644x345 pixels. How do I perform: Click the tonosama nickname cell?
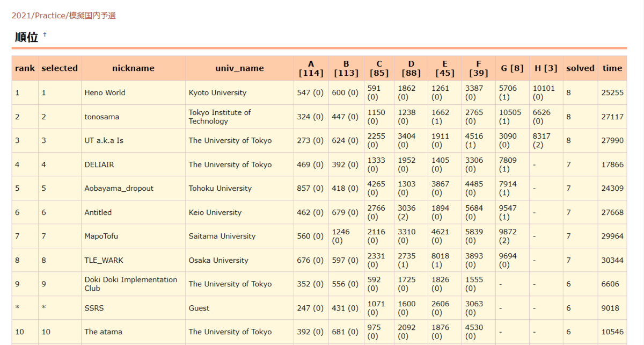coord(133,117)
